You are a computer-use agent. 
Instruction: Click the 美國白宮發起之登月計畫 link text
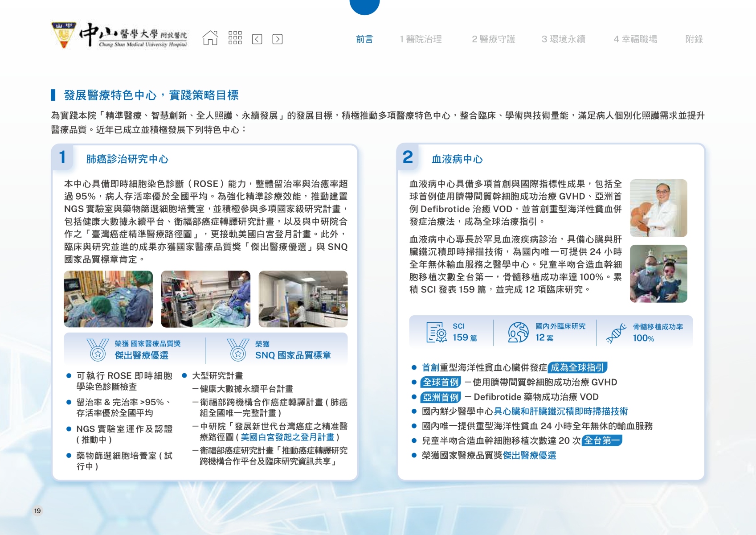(287, 437)
